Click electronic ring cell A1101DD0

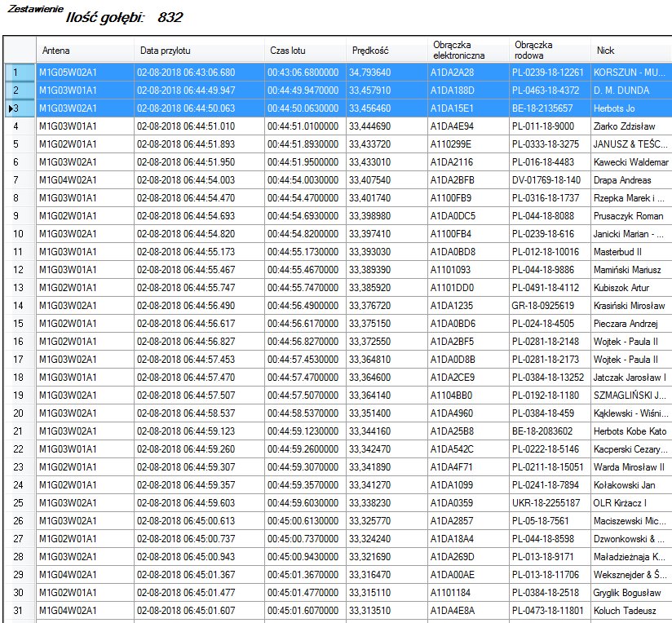click(x=468, y=288)
